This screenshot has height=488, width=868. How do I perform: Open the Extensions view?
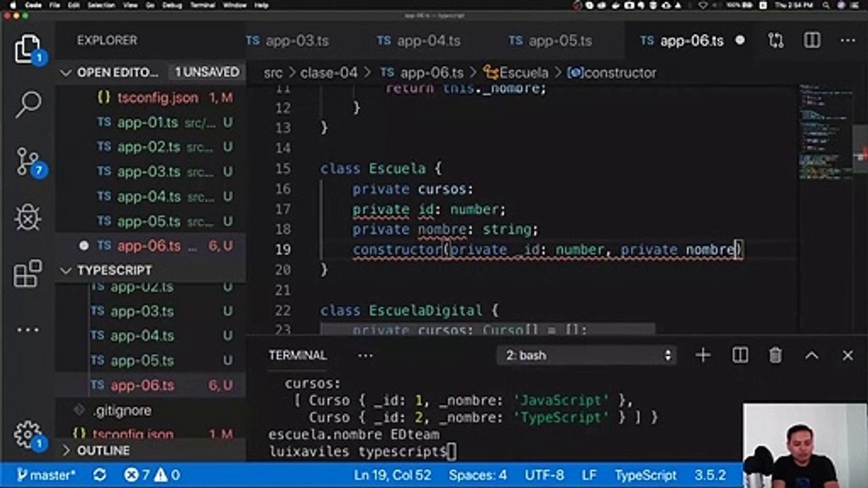27,274
